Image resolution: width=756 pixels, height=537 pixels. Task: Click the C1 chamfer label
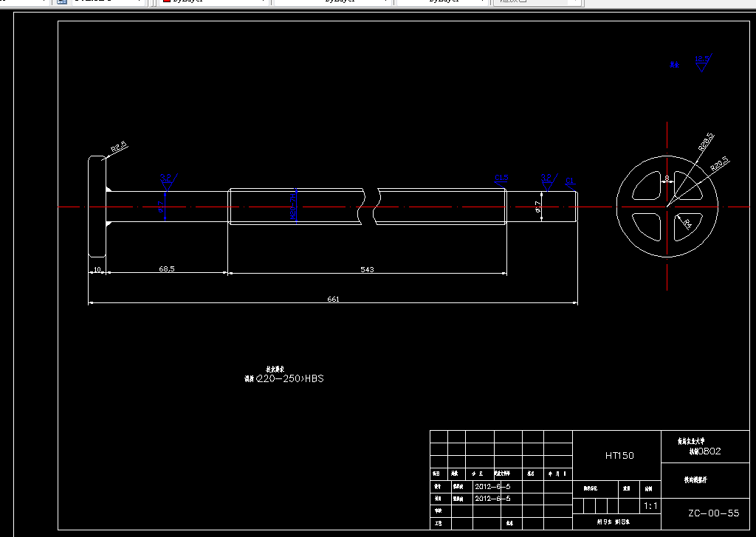click(x=569, y=181)
